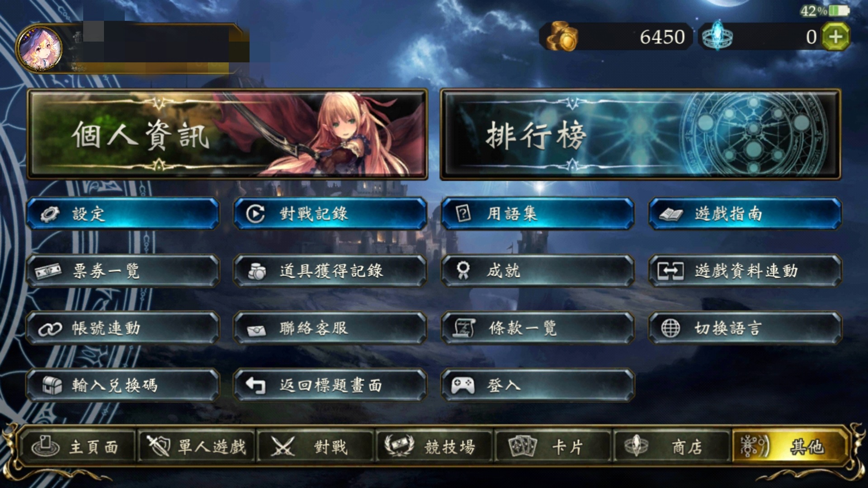Click the ribbon medal 成就 icon

pyautogui.click(x=463, y=270)
